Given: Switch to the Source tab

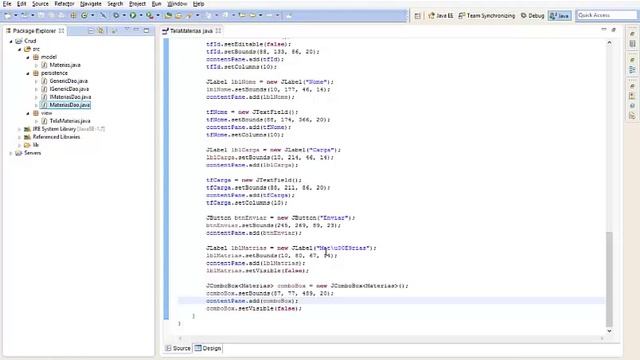Looking at the screenshot, I should click(x=178, y=348).
